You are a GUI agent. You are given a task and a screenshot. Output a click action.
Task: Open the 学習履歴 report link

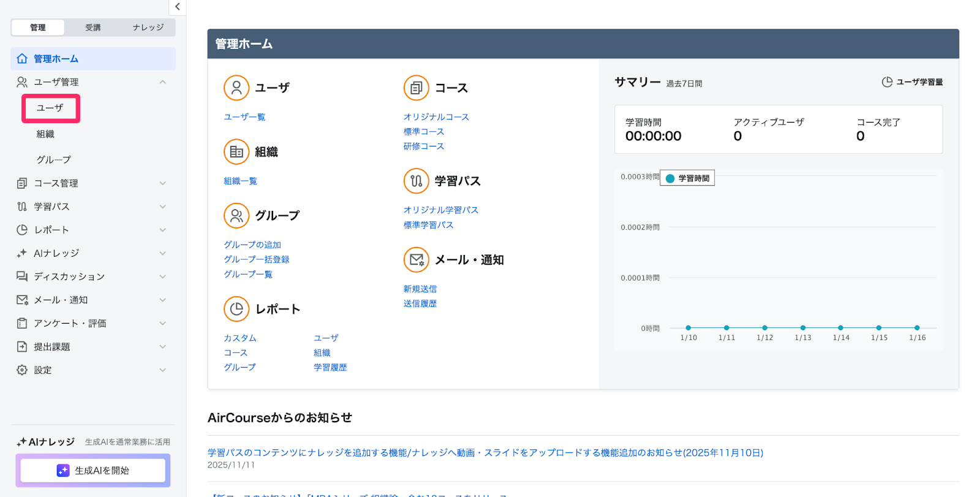coord(330,368)
